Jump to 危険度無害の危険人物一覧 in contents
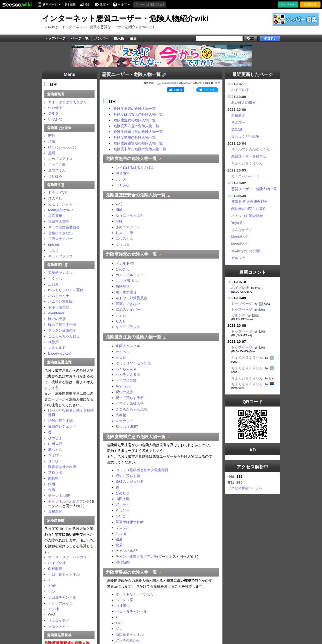The width and height of the screenshot is (322, 644). [x=134, y=109]
